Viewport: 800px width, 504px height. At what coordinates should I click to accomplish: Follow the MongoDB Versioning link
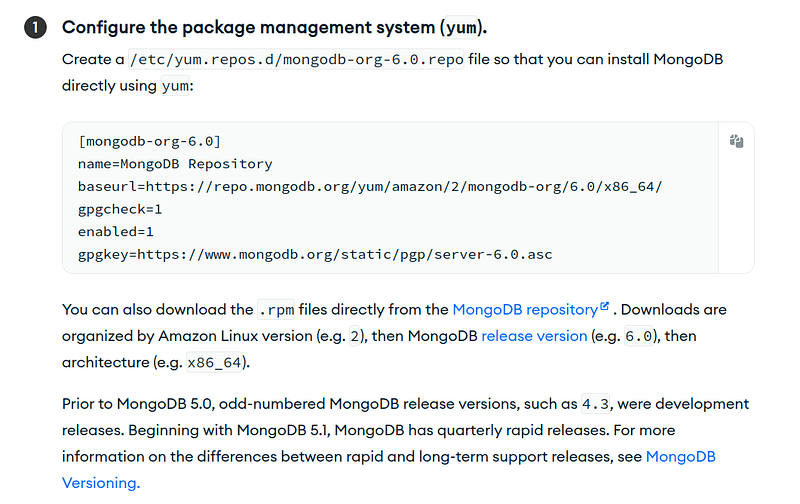point(389,470)
